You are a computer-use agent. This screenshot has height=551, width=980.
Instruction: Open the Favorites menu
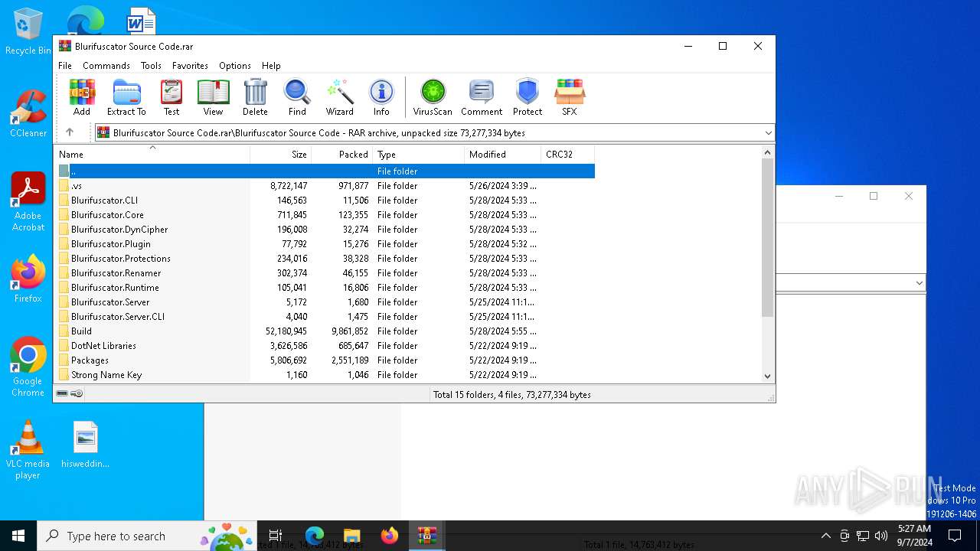coord(190,66)
